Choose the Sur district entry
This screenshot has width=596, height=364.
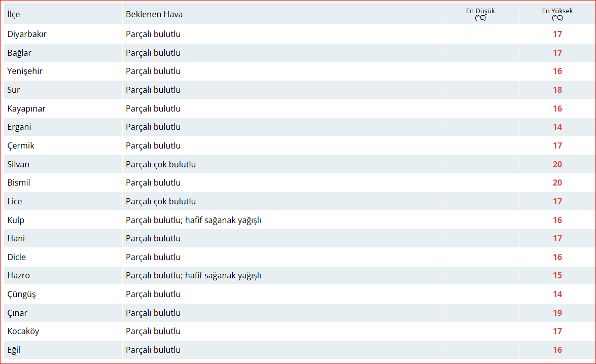[14, 90]
